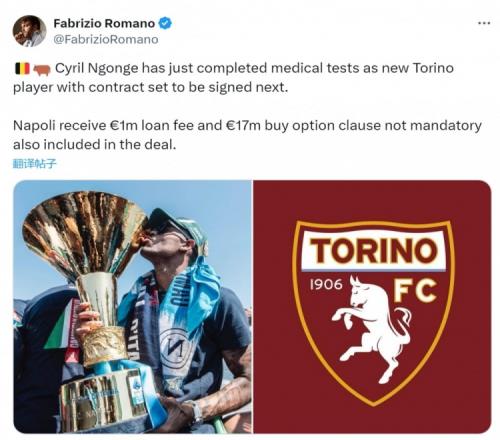Click the TORINO text on crest

(374, 251)
